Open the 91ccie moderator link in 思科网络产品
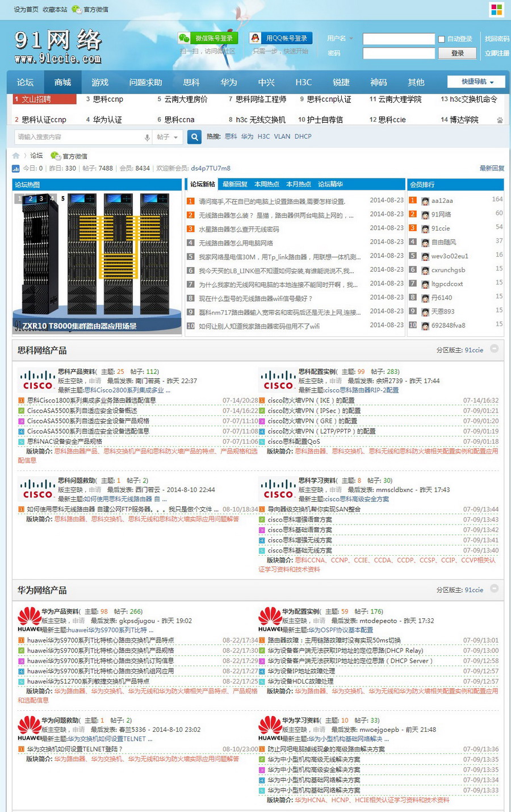 click(x=474, y=350)
